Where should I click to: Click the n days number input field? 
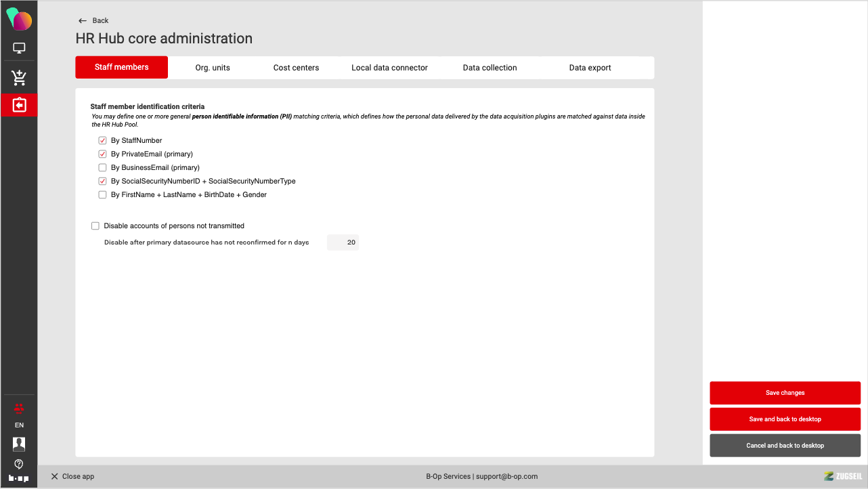343,242
